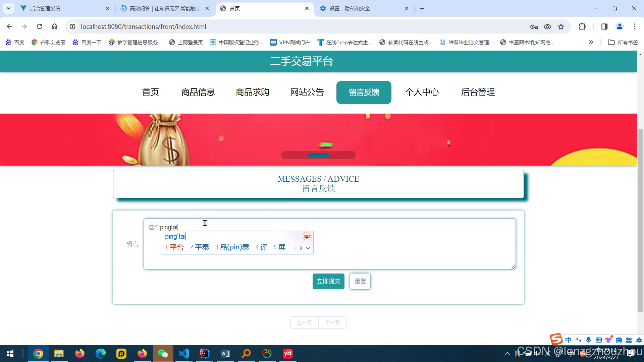Click the home page icon

54,26
